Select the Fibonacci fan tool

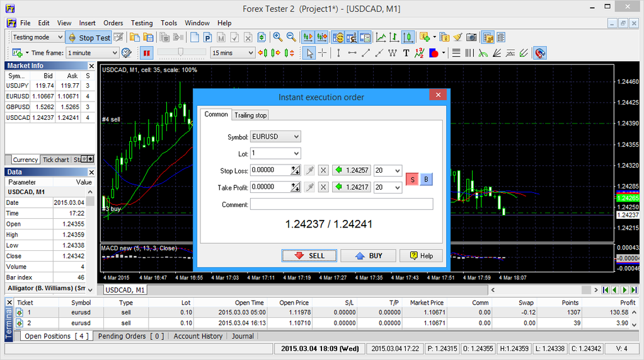497,53
